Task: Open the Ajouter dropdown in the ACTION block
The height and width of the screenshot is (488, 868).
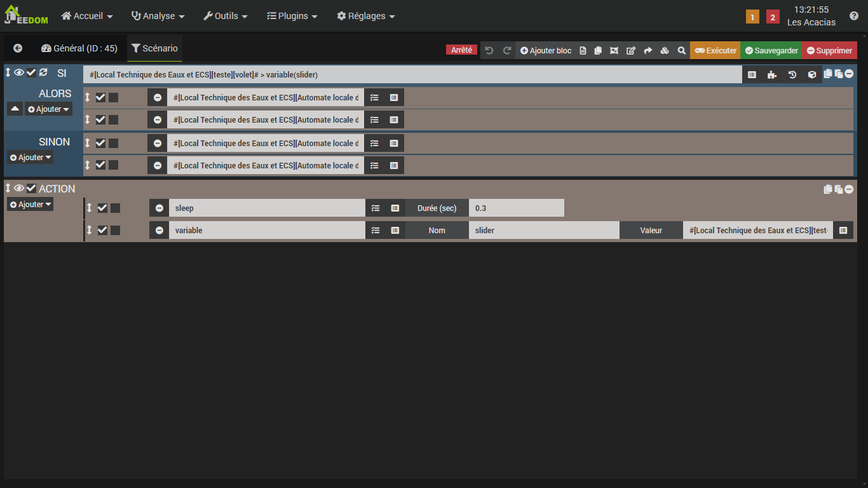Action: coord(29,204)
